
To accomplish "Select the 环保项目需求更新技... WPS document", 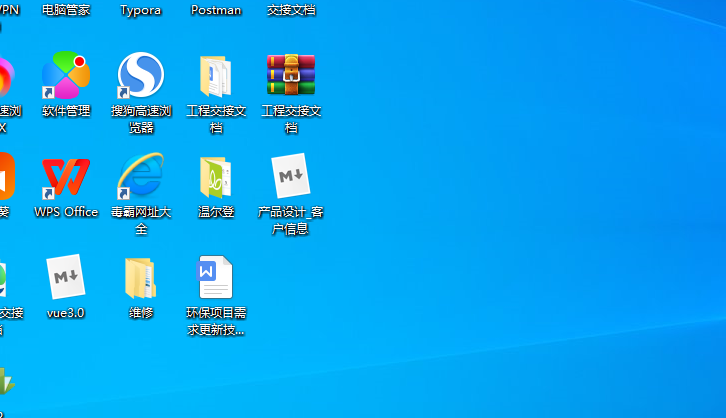I will click(x=216, y=278).
